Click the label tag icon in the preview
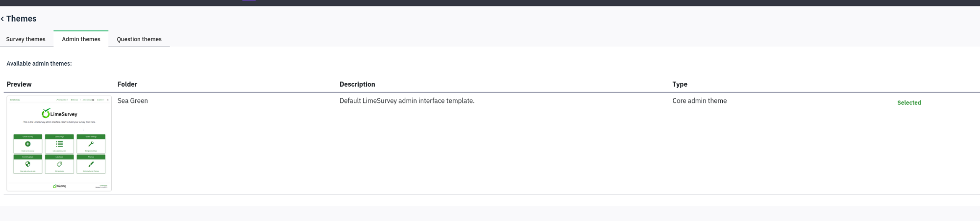Screen dimensions: 980x221 59,164
